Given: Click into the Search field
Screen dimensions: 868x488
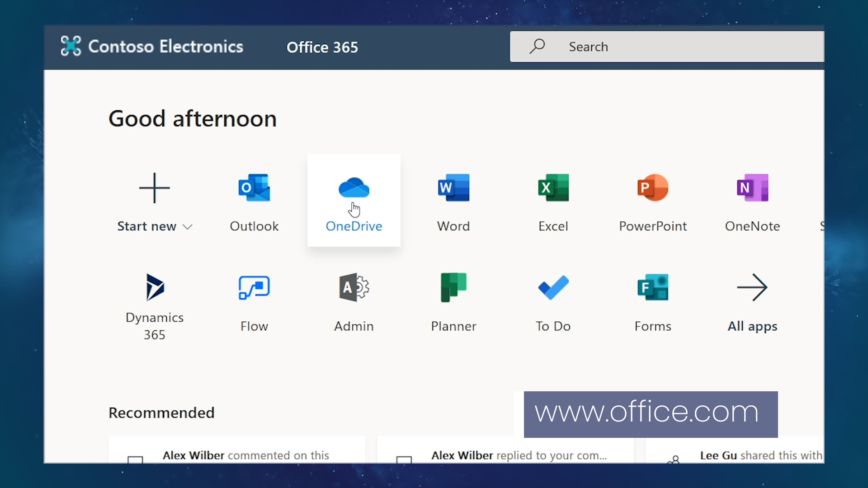Looking at the screenshot, I should pos(667,47).
